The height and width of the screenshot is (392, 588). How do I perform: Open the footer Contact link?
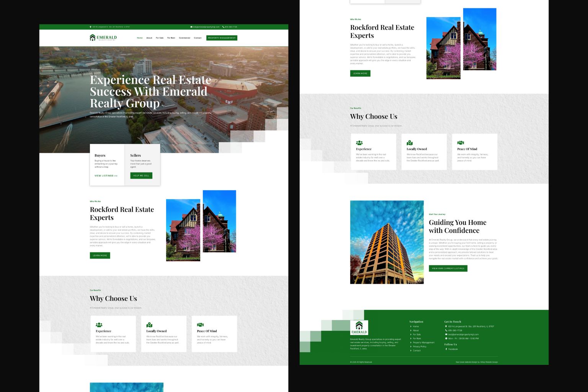416,350
